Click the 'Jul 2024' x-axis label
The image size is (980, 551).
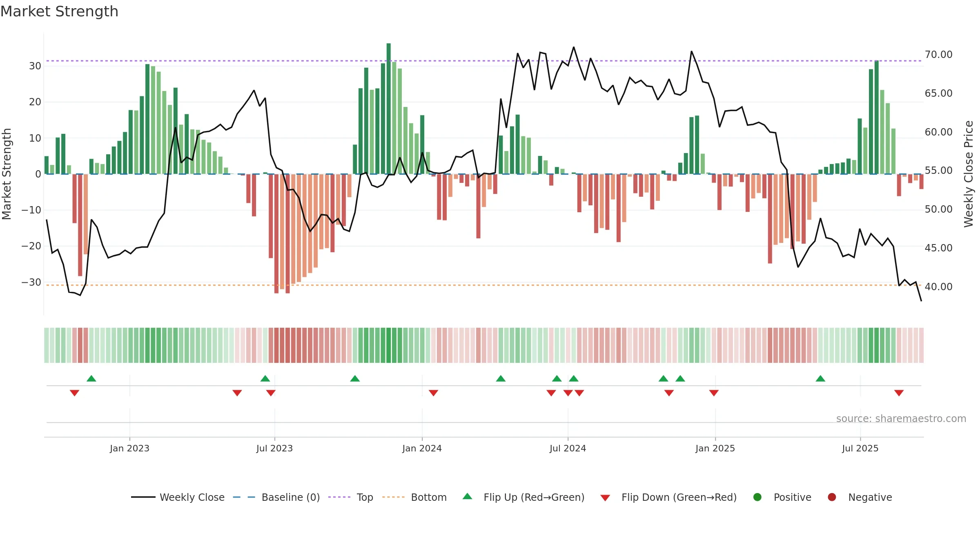568,448
